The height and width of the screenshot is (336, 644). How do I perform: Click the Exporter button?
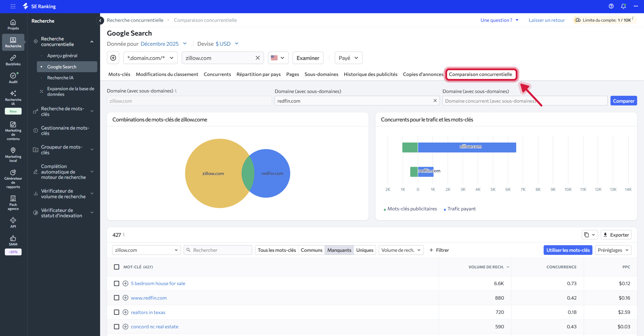pos(616,235)
